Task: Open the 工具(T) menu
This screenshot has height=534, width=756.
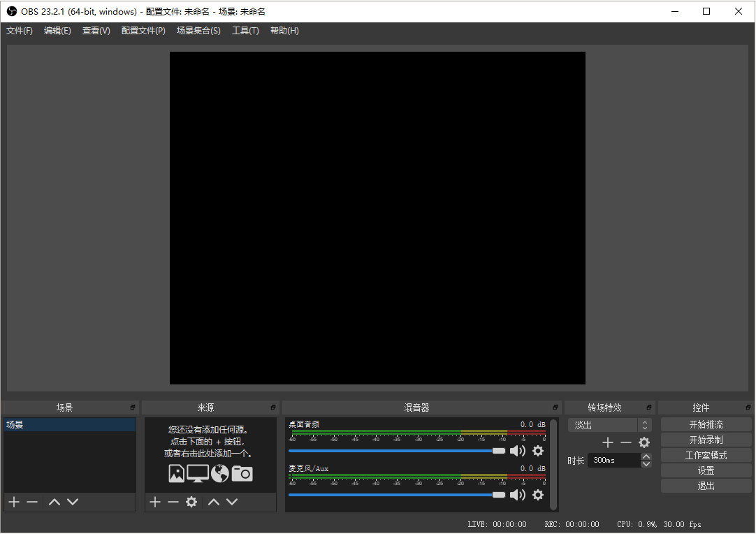Action: click(245, 30)
